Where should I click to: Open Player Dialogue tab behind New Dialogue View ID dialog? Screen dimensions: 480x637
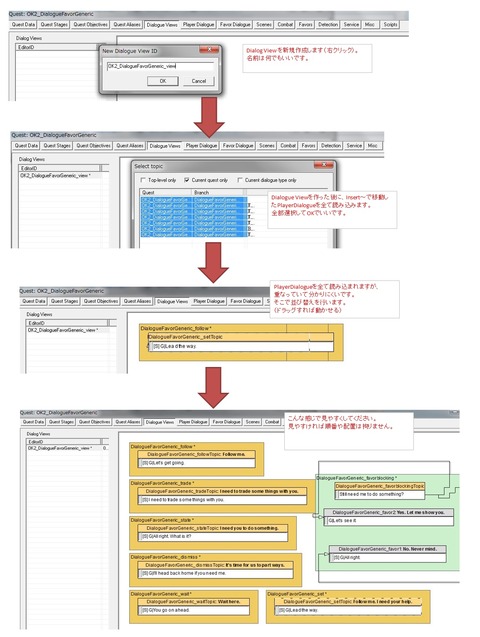click(x=198, y=24)
